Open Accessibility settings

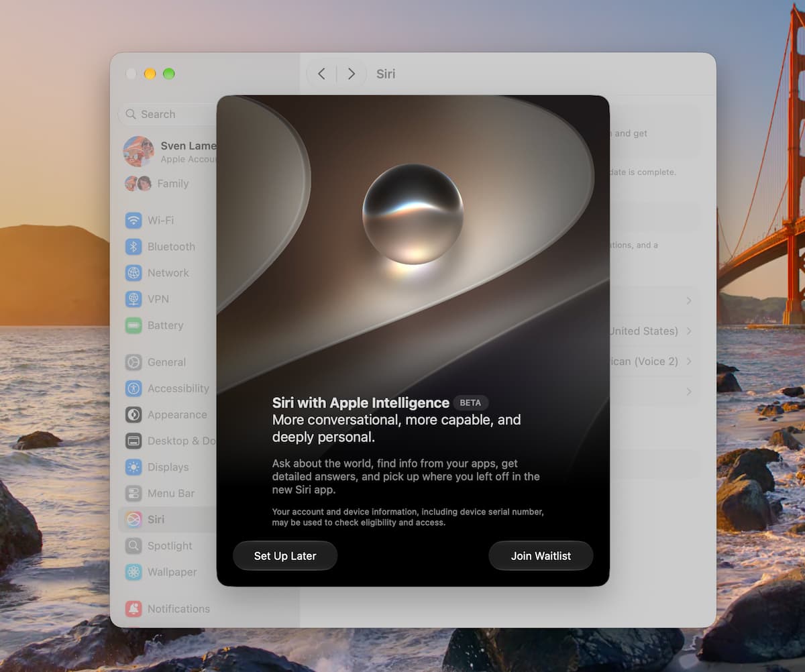coord(167,388)
